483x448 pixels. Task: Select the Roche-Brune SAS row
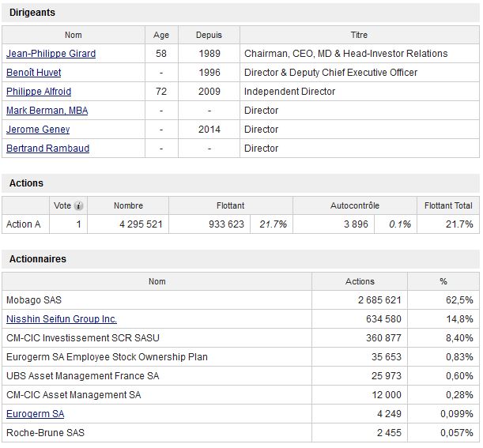pyautogui.click(x=240, y=433)
